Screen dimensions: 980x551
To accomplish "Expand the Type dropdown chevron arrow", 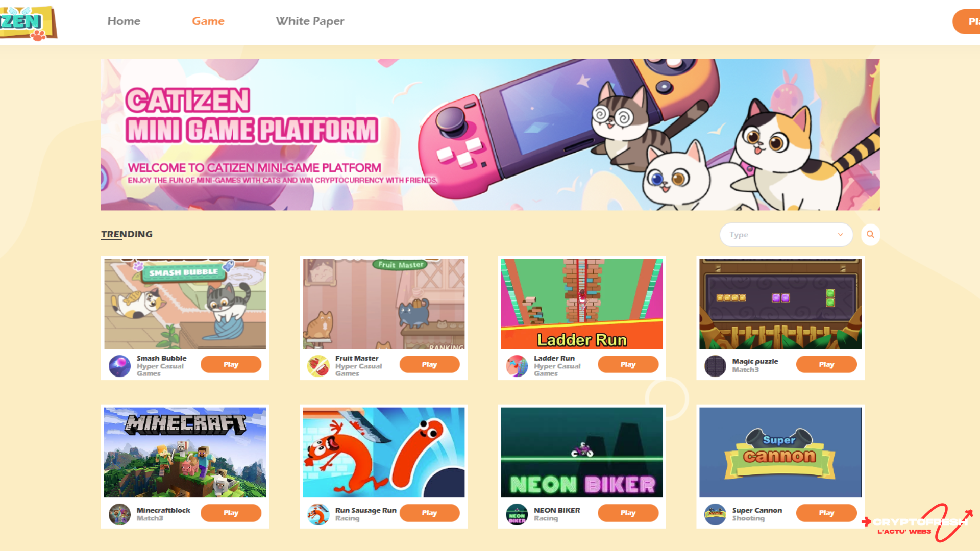I will [840, 235].
